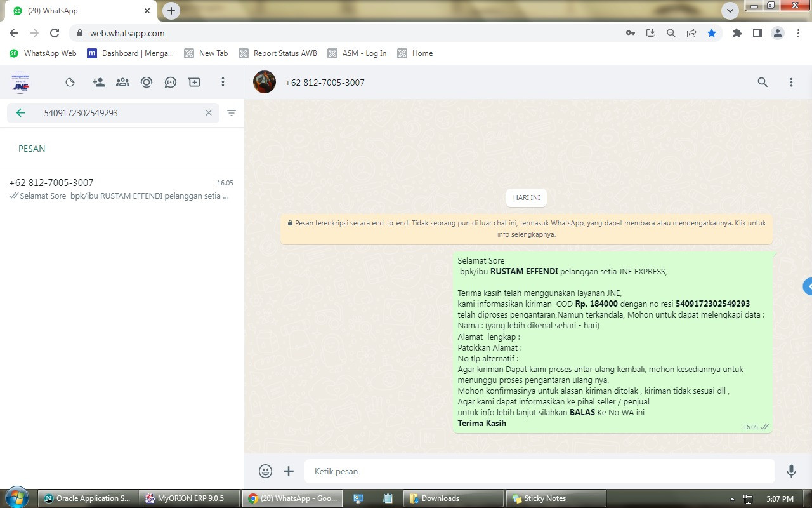
Task: Open Communities icon in sidebar header
Action: (x=122, y=83)
